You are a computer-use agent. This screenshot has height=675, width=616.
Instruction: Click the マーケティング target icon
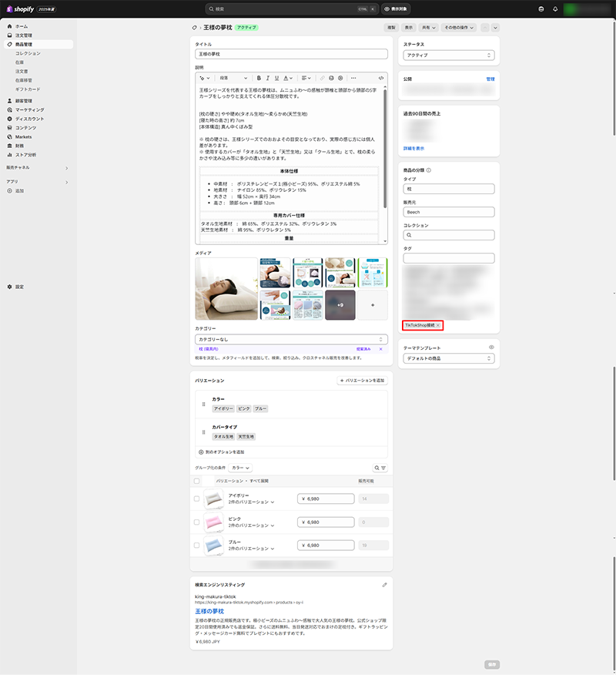[x=9, y=109]
